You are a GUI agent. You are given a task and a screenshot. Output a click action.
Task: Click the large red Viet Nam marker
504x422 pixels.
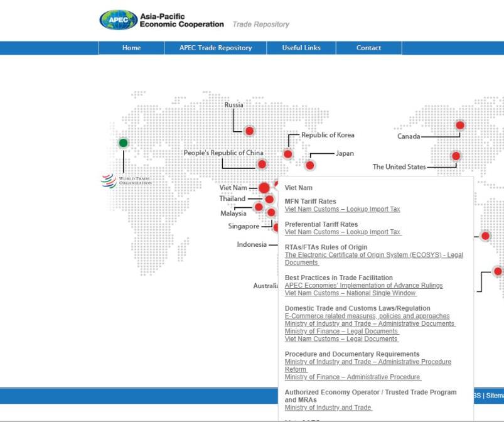pos(264,188)
